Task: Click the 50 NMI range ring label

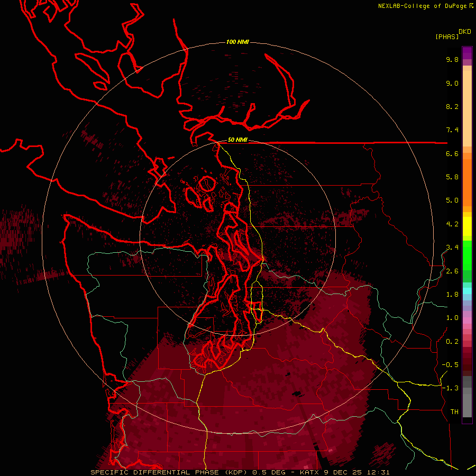Action: pyautogui.click(x=237, y=140)
